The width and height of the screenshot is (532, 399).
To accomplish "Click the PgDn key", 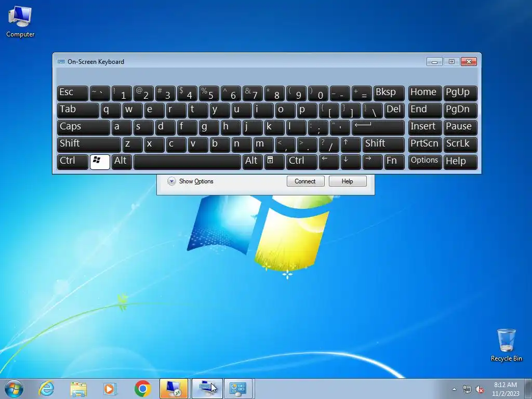I will click(460, 110).
